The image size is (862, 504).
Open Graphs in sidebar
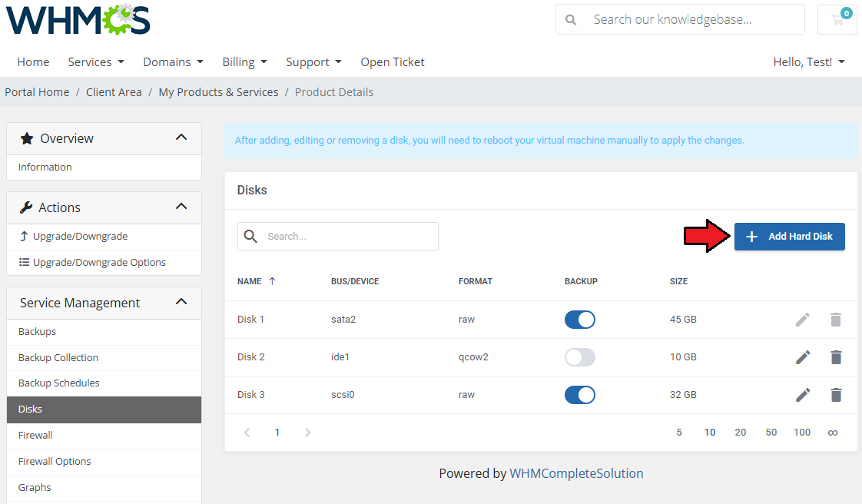click(x=104, y=488)
